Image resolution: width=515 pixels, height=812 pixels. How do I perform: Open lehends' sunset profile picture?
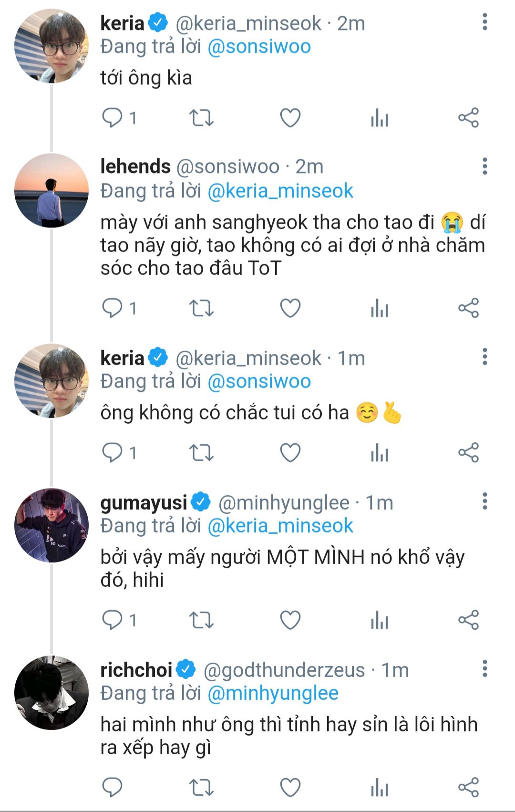[x=51, y=190]
